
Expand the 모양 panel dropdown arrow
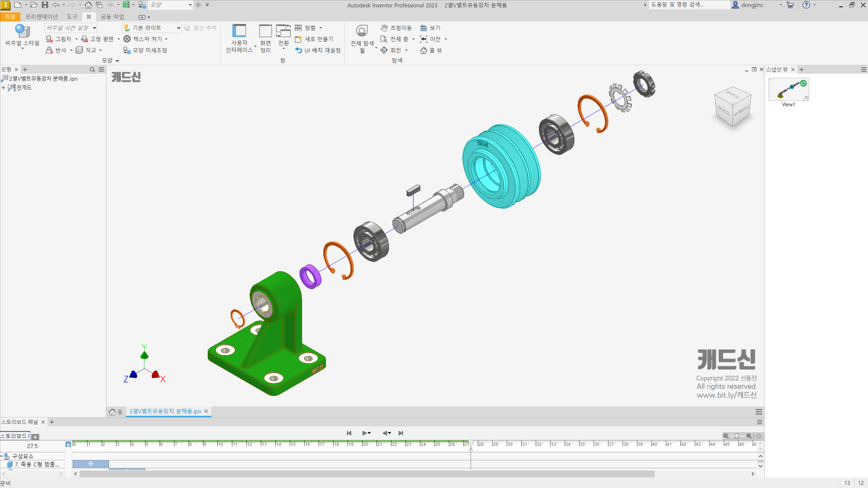(x=117, y=61)
